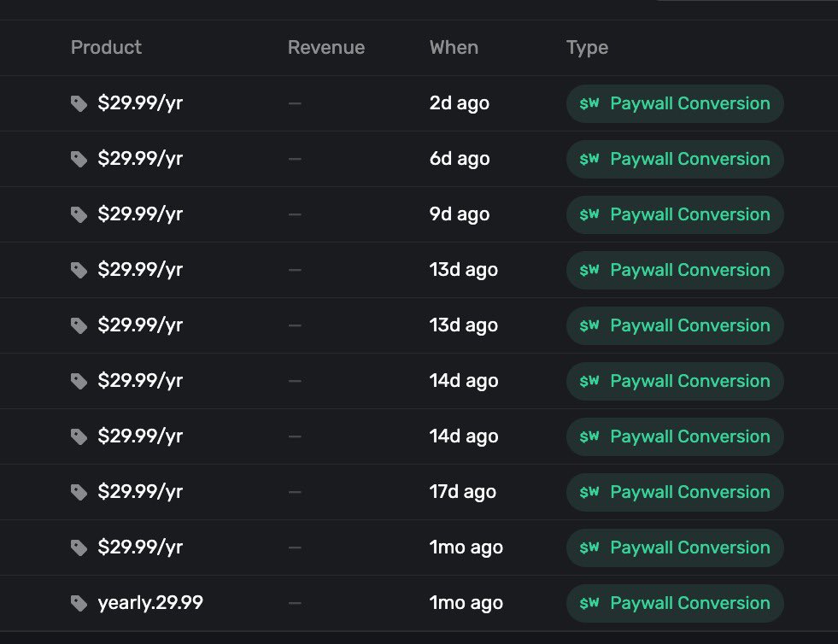
Task: Click the $W icon in the 9d ago row
Action: pos(589,215)
